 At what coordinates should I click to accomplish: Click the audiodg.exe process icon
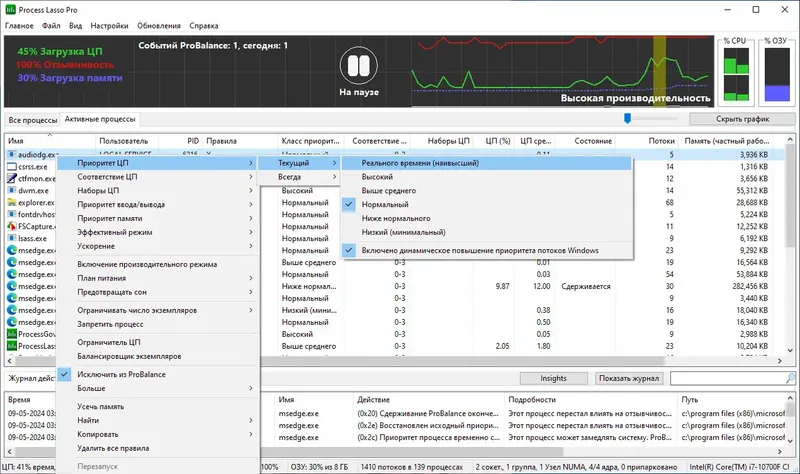pyautogui.click(x=12, y=154)
